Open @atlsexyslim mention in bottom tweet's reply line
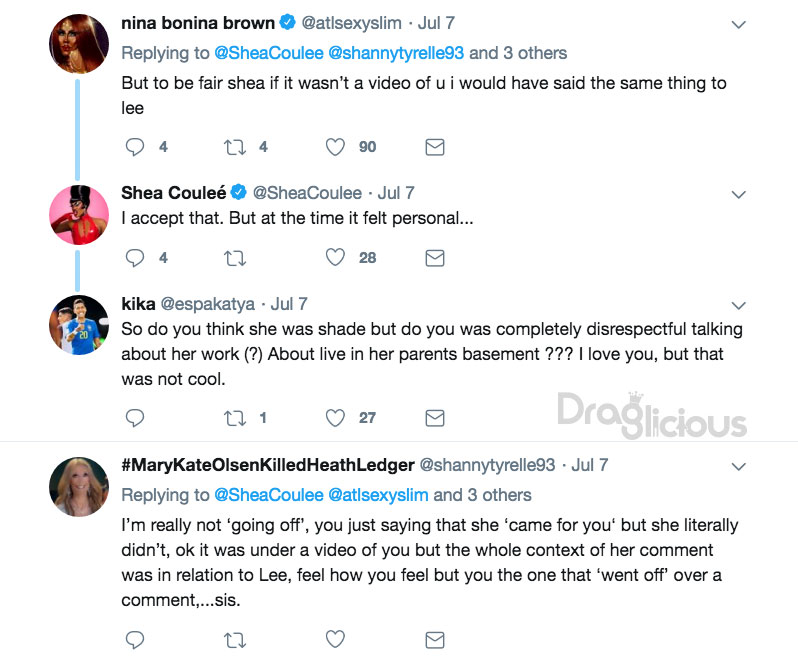This screenshot has height=662, width=798. point(378,495)
